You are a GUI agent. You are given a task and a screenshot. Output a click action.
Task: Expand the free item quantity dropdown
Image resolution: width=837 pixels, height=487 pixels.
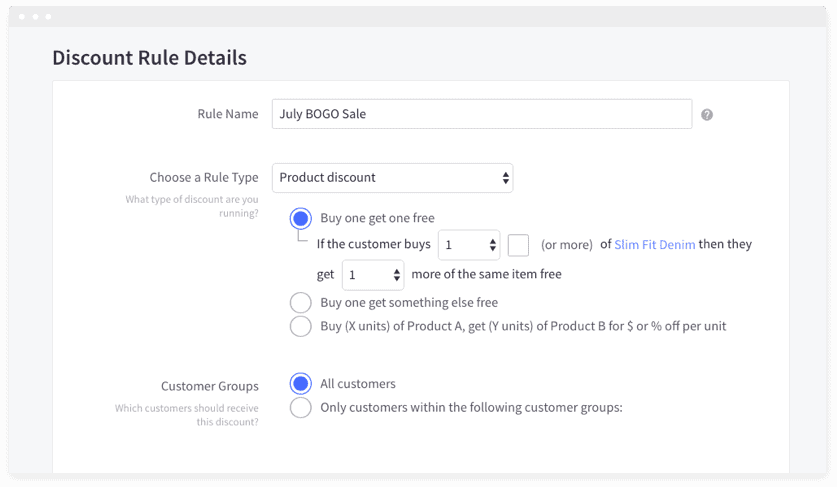click(373, 275)
